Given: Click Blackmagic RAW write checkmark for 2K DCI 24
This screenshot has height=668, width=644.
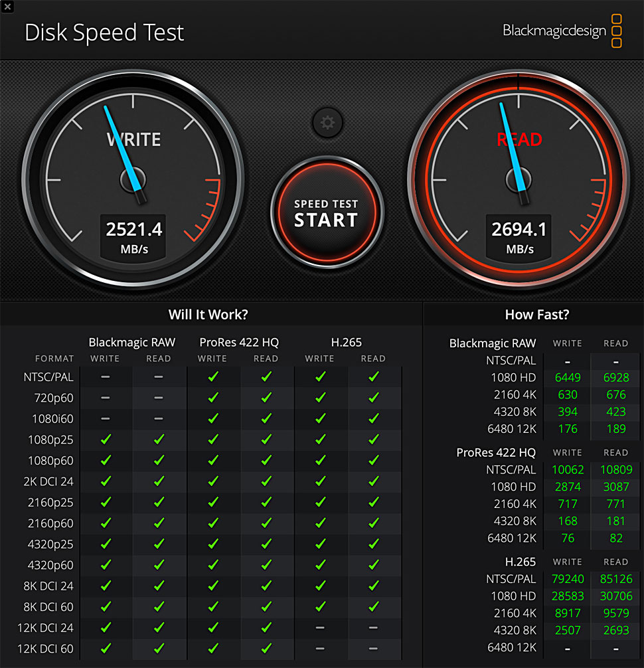Looking at the screenshot, I should [x=106, y=481].
